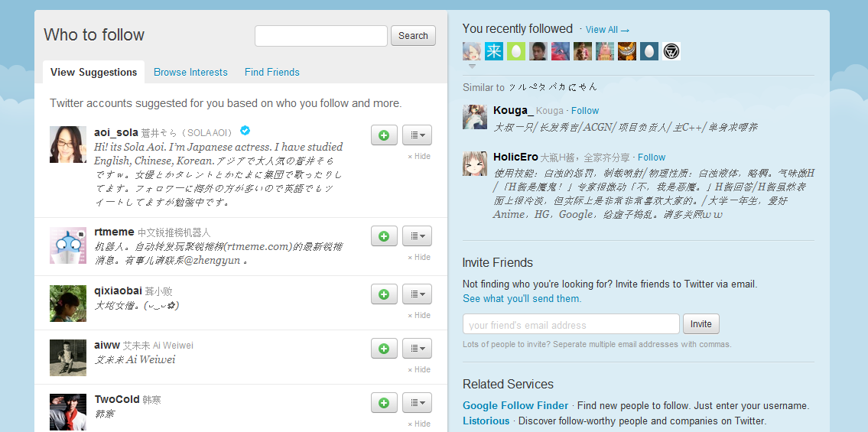Select the blue 来 character avatar
This screenshot has height=432, width=868.
coord(494,51)
